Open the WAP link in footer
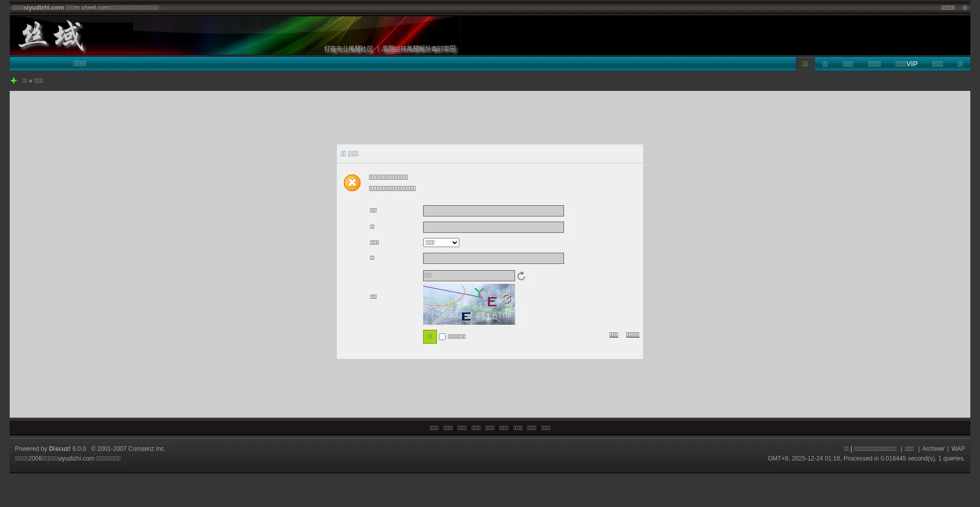This screenshot has width=980, height=507. click(958, 449)
